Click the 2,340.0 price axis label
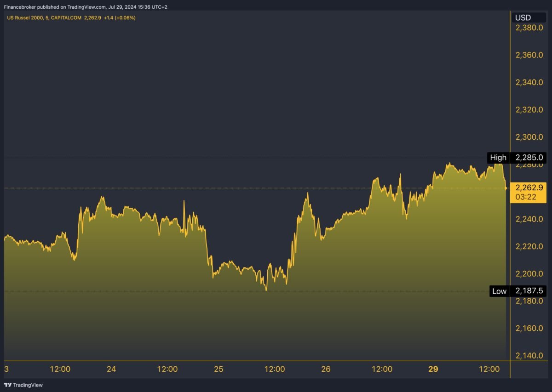Image resolution: width=552 pixels, height=392 pixels. (529, 82)
